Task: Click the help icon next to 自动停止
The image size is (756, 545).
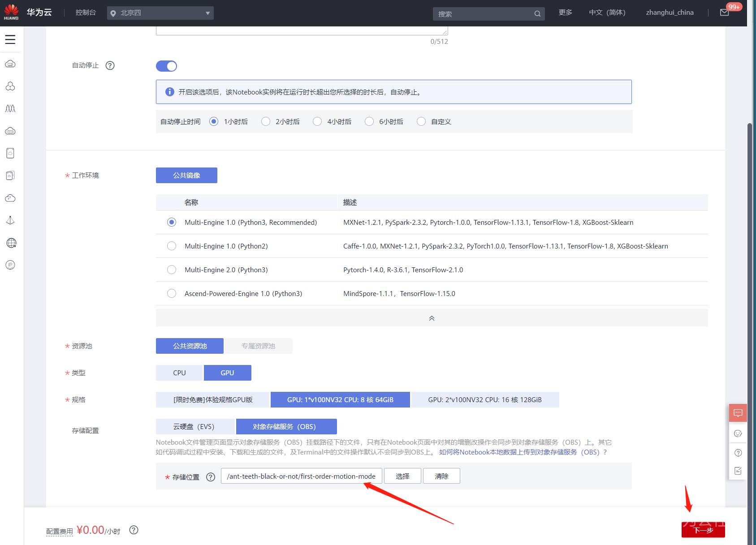Action: point(110,65)
